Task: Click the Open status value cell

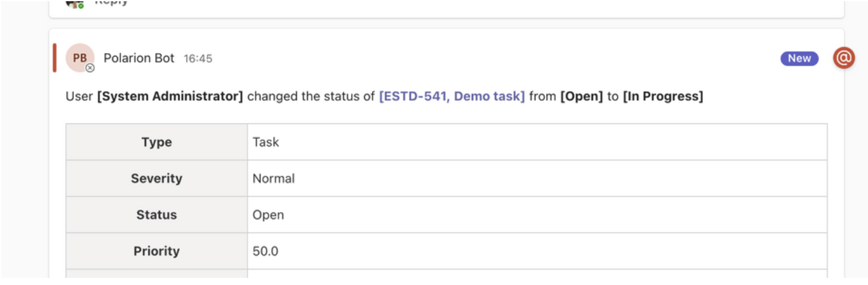Action: 537,215
